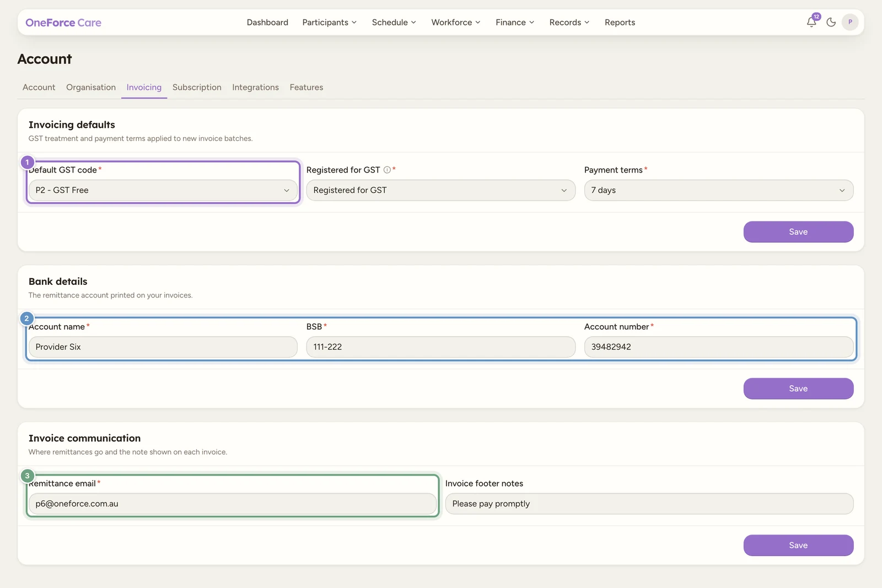Click the BSB input field
This screenshot has width=882, height=588.
(441, 347)
